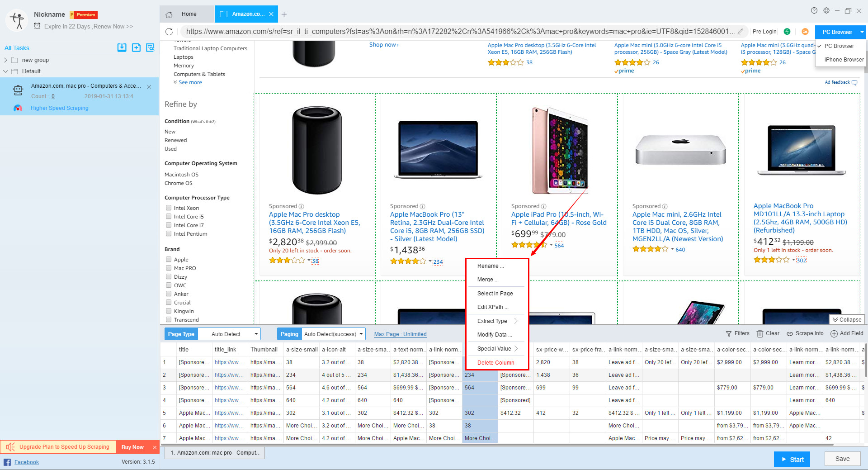Reload the page with refresh icon
868x470 pixels.
pyautogui.click(x=169, y=32)
